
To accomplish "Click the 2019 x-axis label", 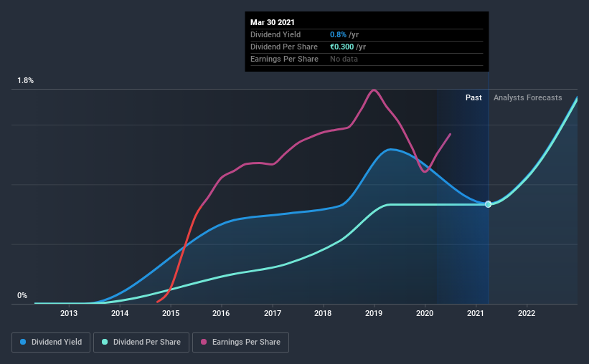I will coord(374,313).
